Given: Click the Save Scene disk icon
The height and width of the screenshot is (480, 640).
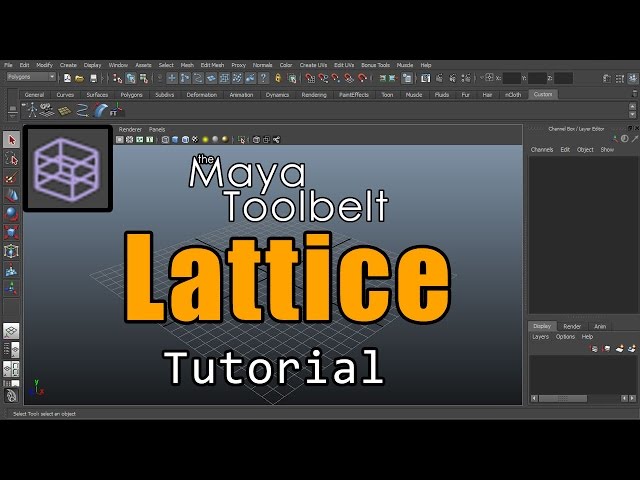Looking at the screenshot, I should click(93, 78).
